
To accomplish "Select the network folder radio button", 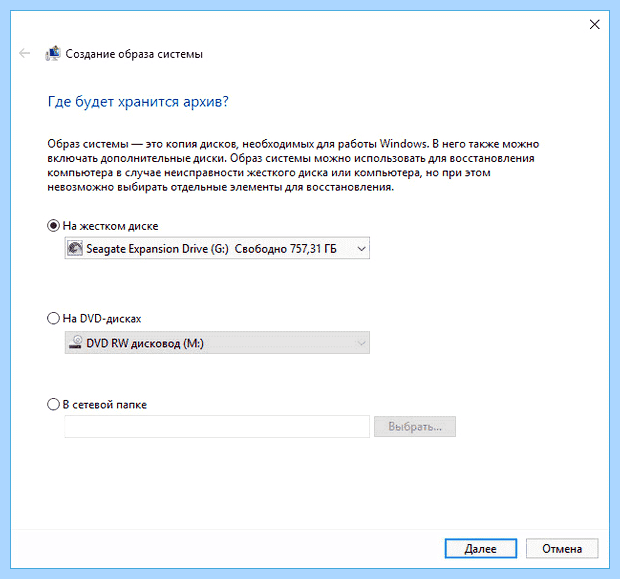I will click(x=53, y=405).
